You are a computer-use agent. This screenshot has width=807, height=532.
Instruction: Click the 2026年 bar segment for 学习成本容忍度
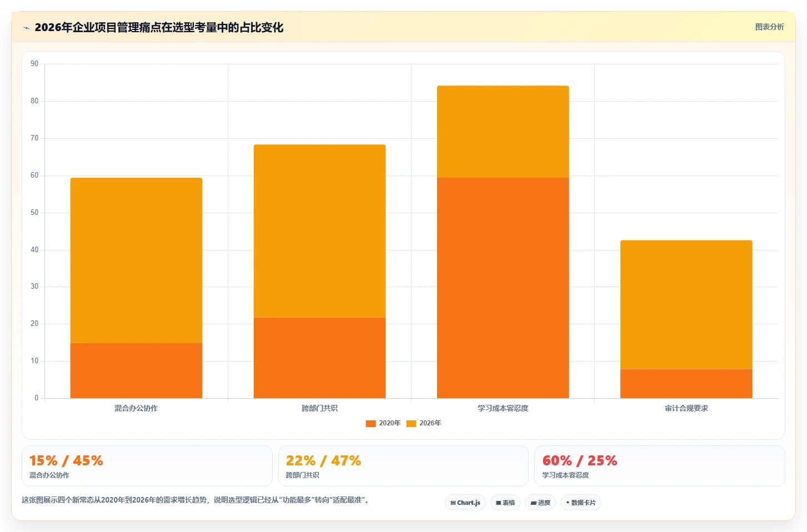pyautogui.click(x=503, y=132)
